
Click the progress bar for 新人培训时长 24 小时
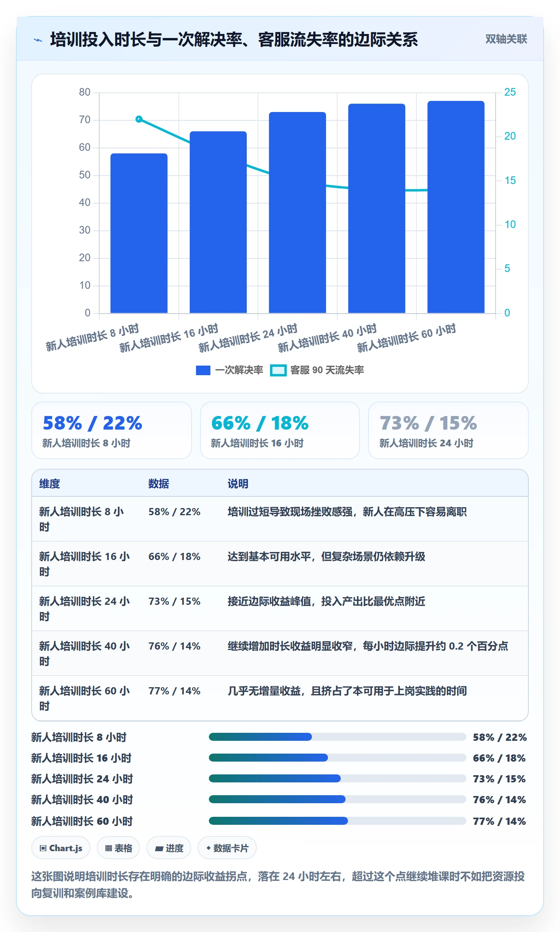pyautogui.click(x=338, y=778)
